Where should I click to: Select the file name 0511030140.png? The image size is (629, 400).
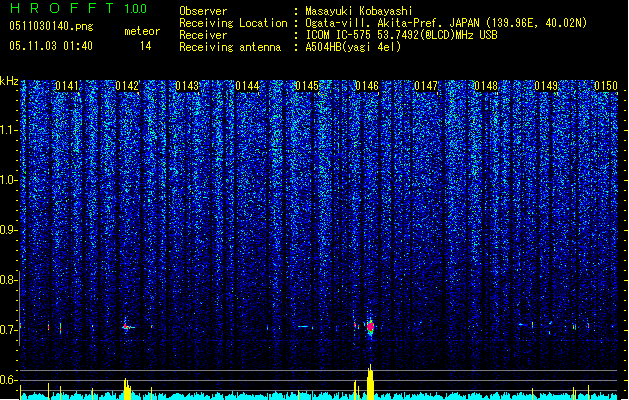(51, 27)
